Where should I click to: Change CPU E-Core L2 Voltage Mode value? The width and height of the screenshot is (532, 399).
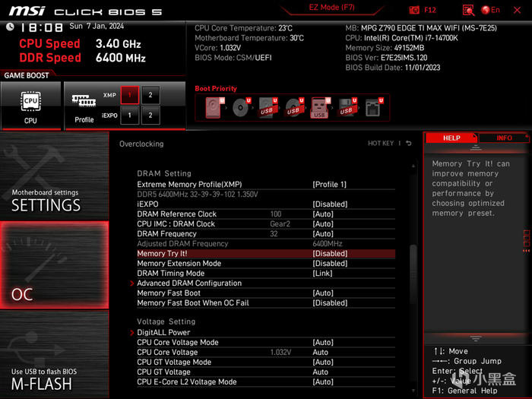(323, 382)
